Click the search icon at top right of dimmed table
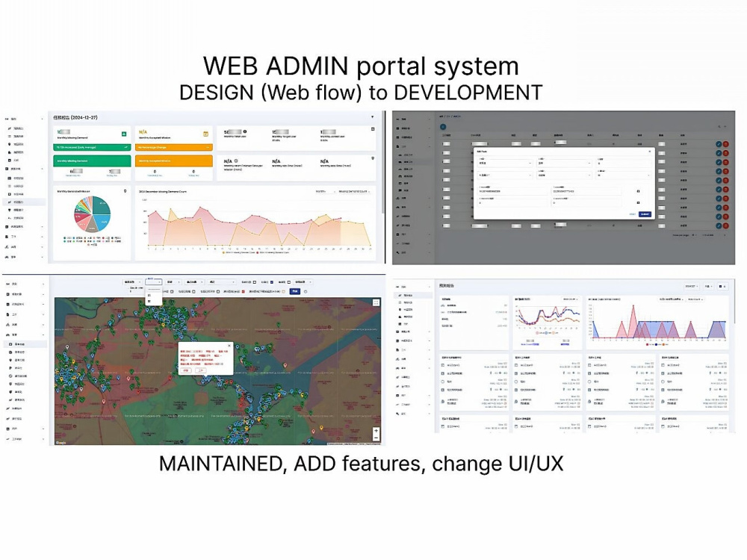747x560 pixels. coord(719,127)
